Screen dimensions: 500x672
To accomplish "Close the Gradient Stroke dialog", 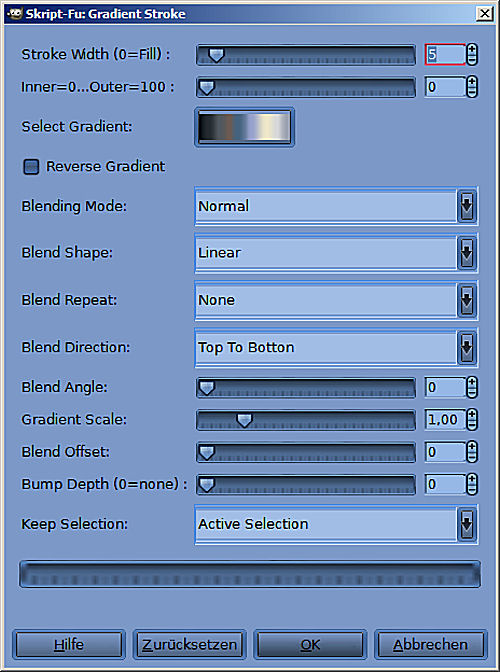I will click(x=485, y=14).
